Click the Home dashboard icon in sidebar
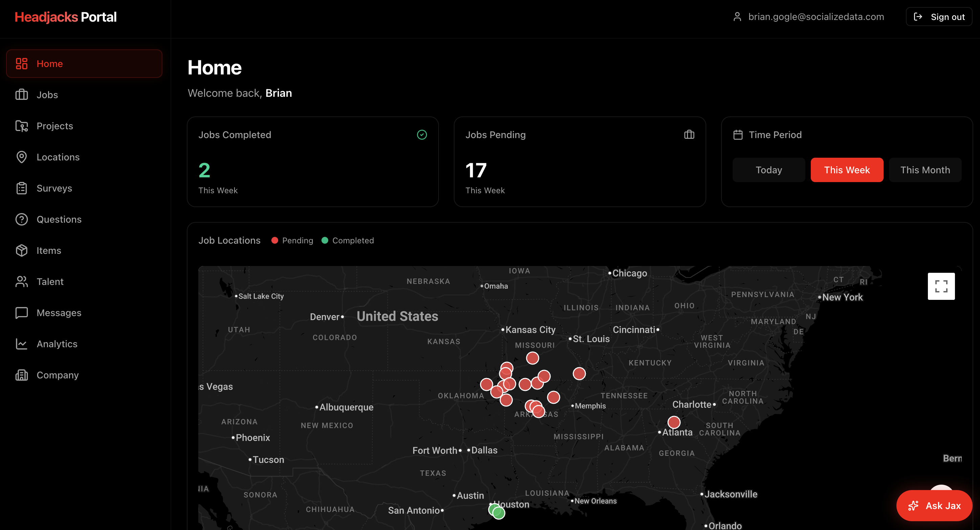The image size is (980, 530). [x=22, y=64]
